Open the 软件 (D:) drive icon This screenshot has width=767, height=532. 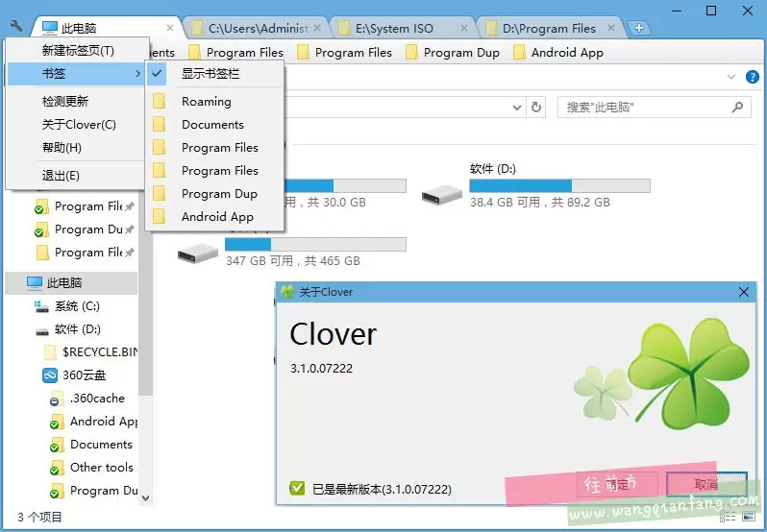442,194
